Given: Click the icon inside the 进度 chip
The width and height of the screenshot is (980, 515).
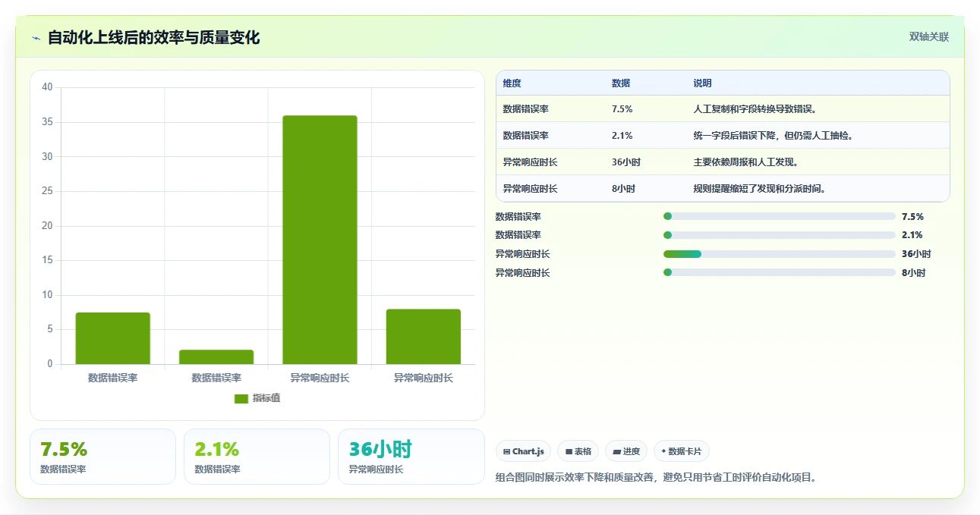Looking at the screenshot, I should pyautogui.click(x=617, y=451).
